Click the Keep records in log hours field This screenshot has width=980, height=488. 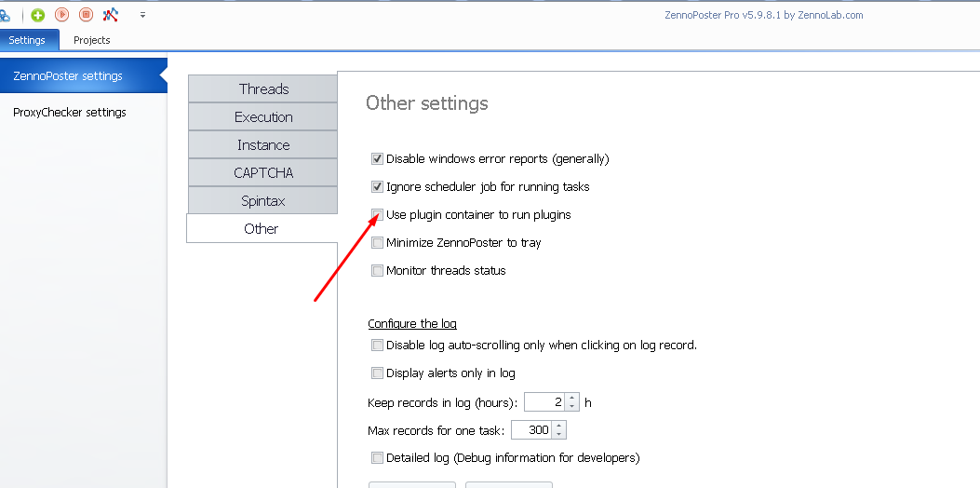click(x=544, y=402)
